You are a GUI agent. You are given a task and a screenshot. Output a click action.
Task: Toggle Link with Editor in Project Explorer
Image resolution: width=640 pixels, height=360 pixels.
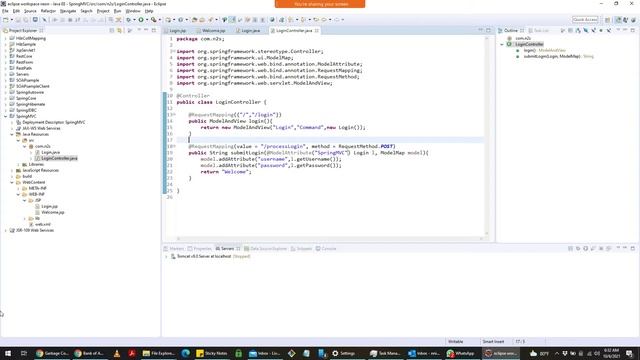click(119, 30)
